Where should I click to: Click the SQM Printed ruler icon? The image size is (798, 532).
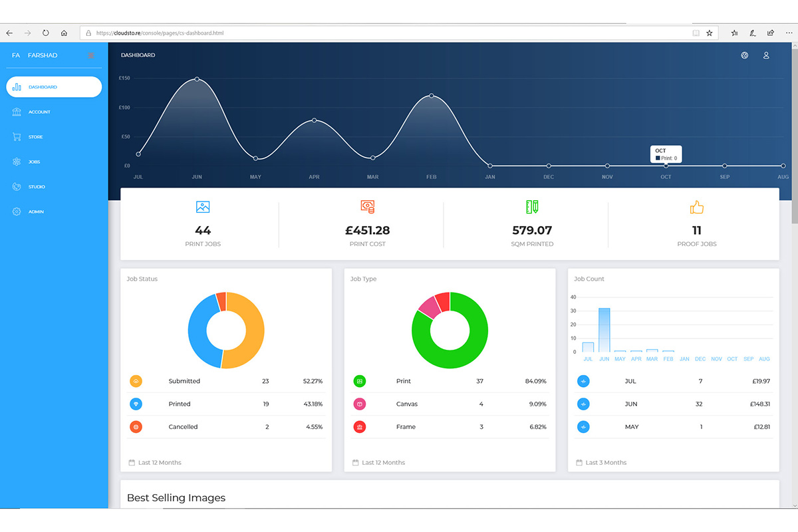tap(532, 207)
